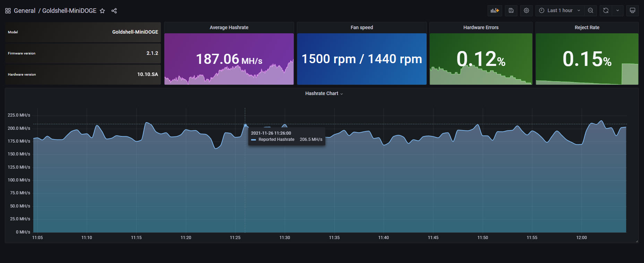Grab the Hashrate Chart panel resize handle
Viewport: 644px width, 263px height.
(637, 241)
